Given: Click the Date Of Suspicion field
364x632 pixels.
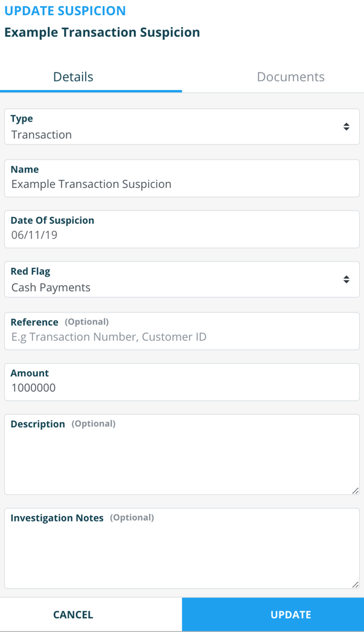Looking at the screenshot, I should (181, 235).
